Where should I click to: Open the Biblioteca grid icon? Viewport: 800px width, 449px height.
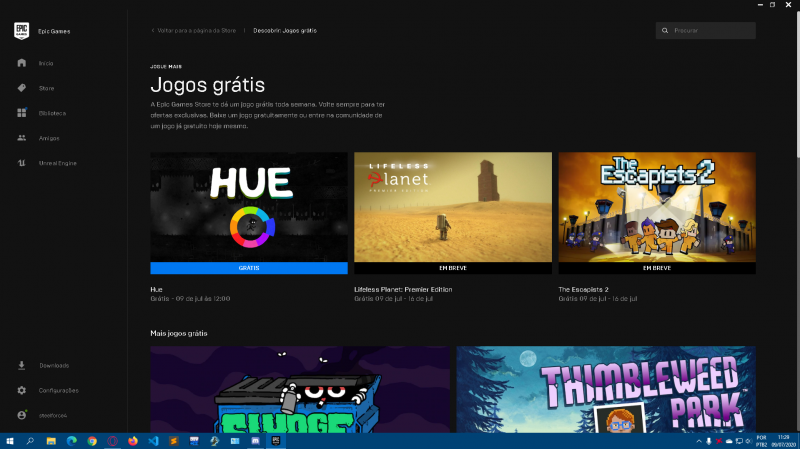tap(22, 113)
